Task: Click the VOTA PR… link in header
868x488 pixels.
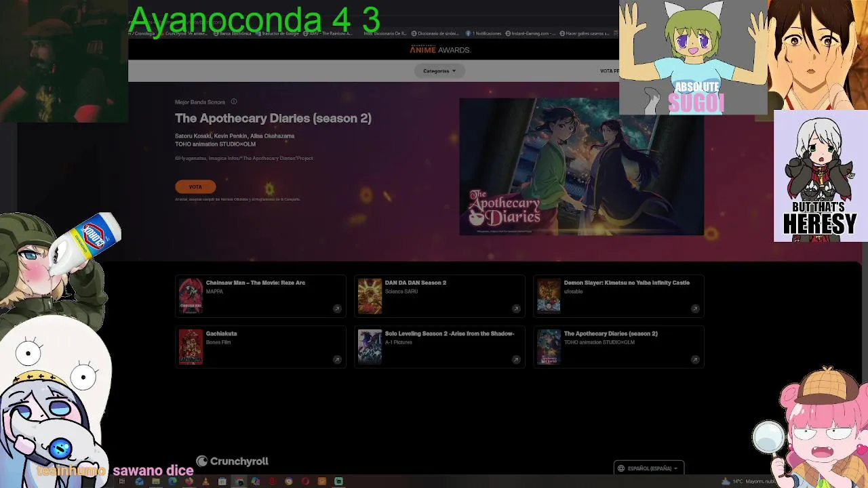Action: point(609,70)
